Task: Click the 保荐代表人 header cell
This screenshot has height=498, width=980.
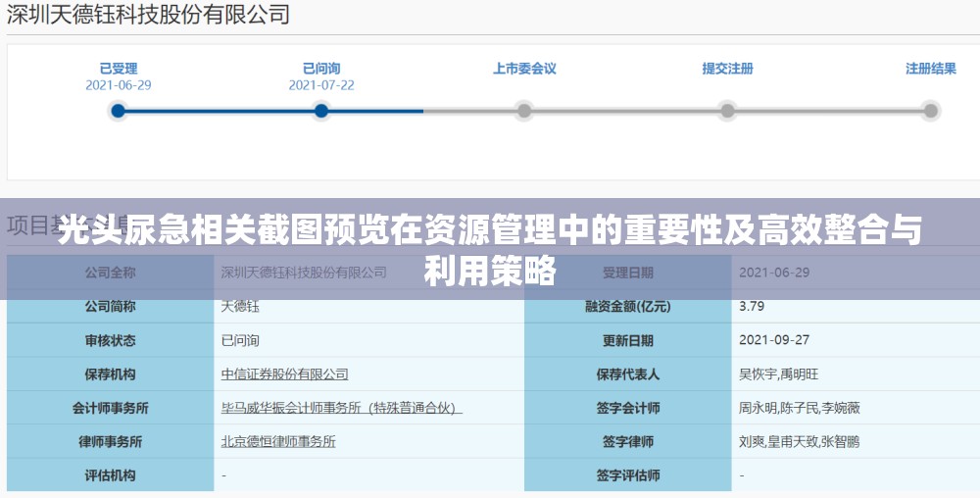Action: click(627, 374)
